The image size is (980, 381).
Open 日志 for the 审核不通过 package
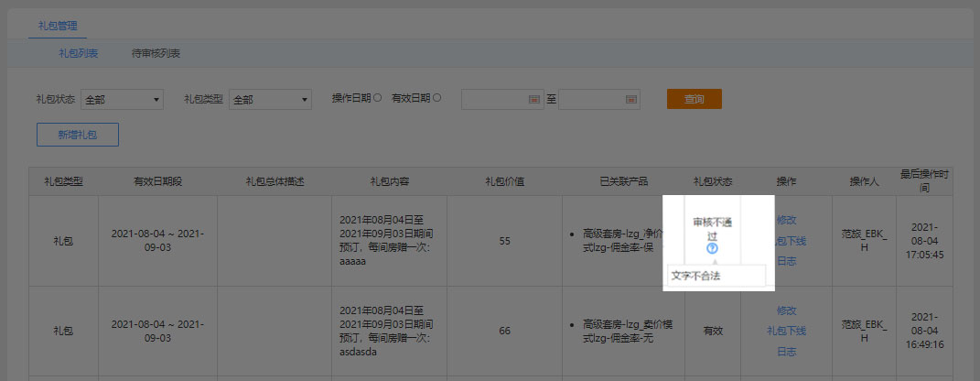(x=786, y=261)
